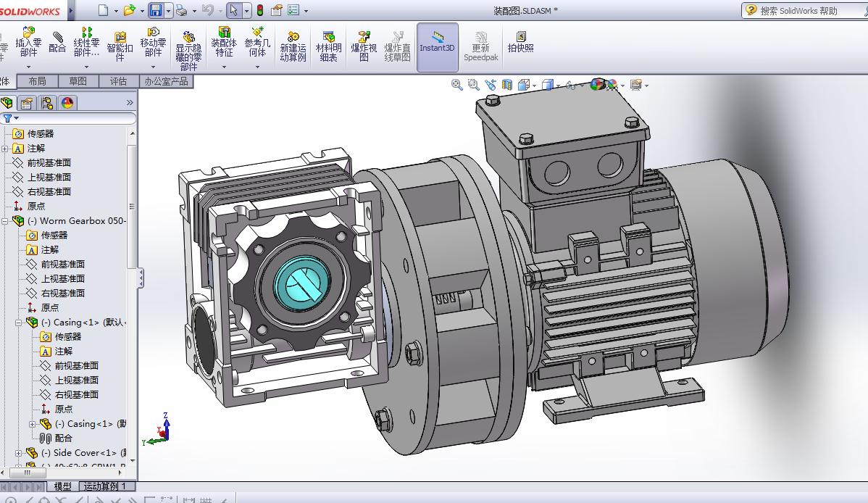Open the 材料明细表 (Bill of Materials) tool

pos(328,46)
